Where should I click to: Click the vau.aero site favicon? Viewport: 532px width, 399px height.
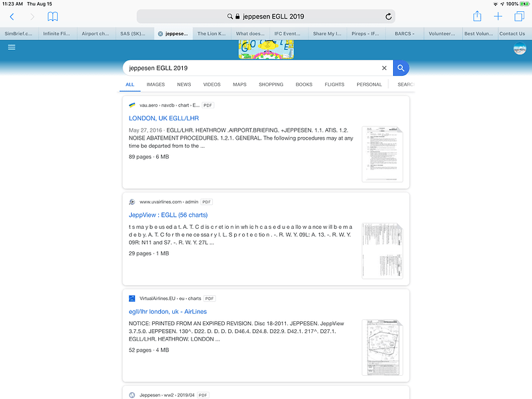[132, 105]
